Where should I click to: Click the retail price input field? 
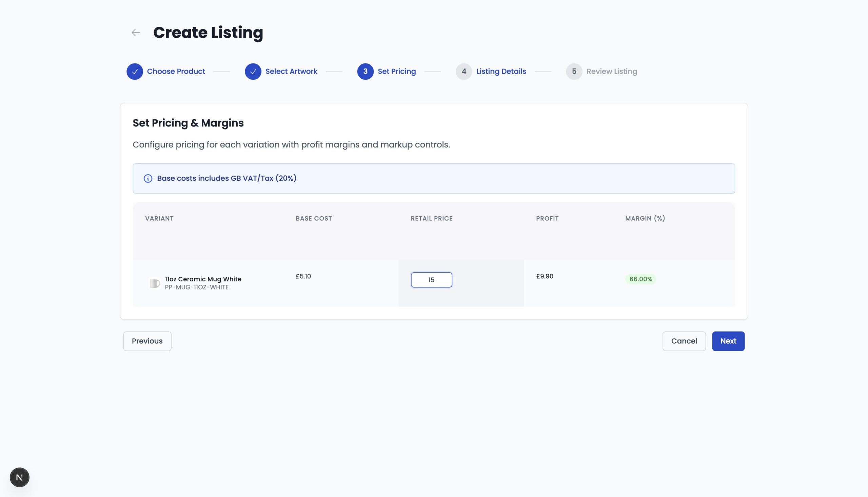coord(431,280)
